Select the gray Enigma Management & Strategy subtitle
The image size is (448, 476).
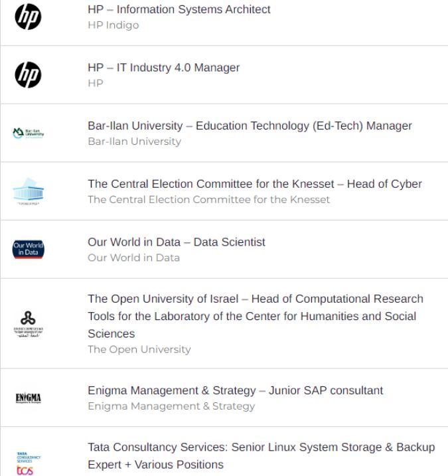click(171, 406)
